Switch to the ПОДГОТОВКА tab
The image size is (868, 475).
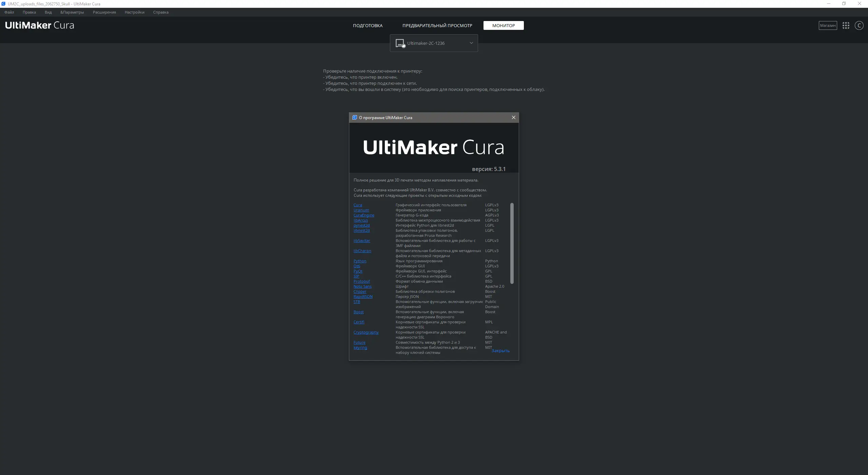[x=368, y=25]
